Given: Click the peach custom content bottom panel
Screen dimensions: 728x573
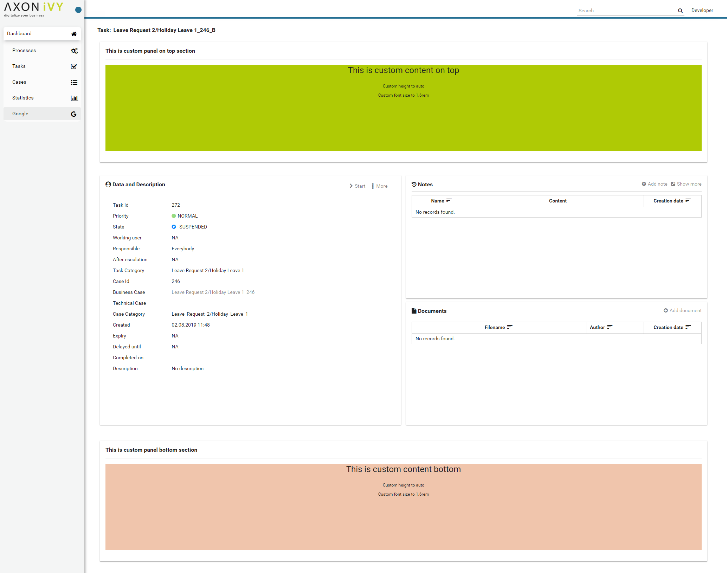Looking at the screenshot, I should [403, 507].
